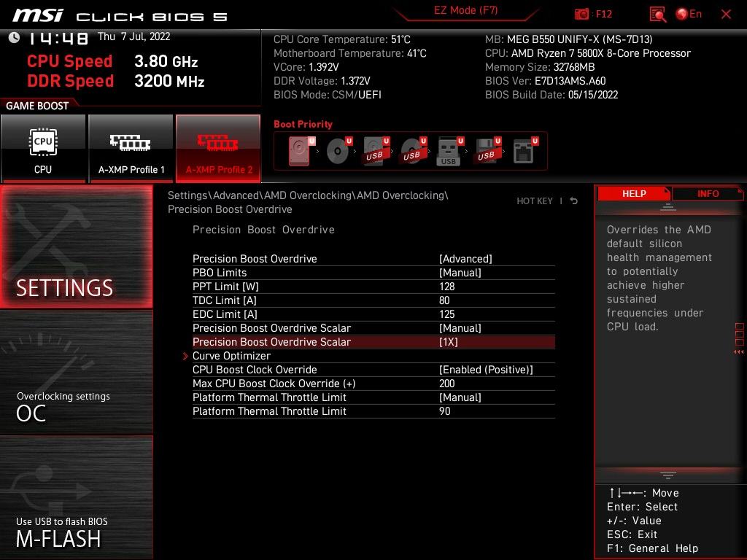Select the USB hard disk boot device
This screenshot has width=747, height=560.
coord(376,150)
